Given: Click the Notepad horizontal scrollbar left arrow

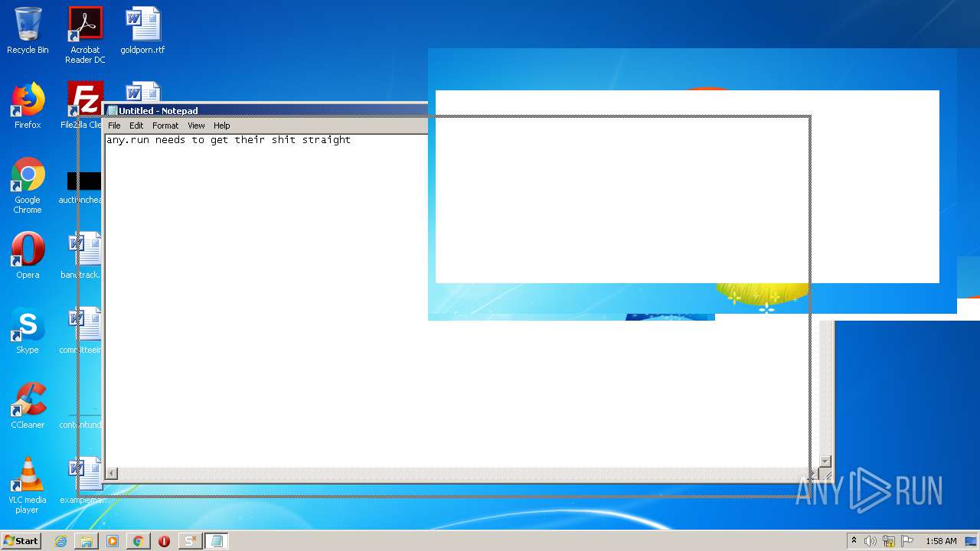Looking at the screenshot, I should 112,474.
